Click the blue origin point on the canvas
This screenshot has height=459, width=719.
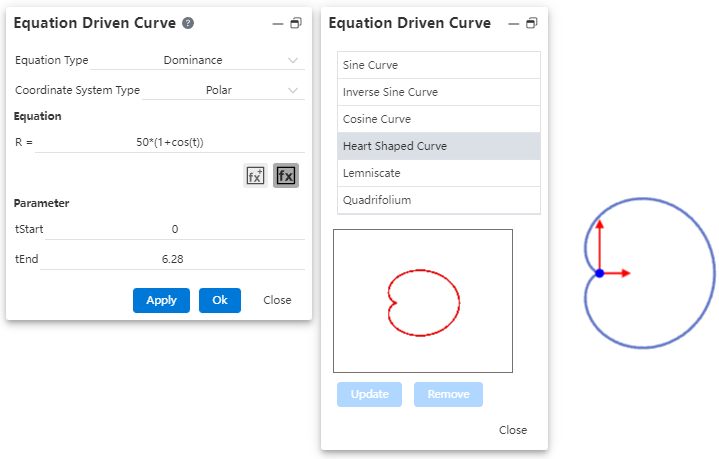pyautogui.click(x=599, y=273)
